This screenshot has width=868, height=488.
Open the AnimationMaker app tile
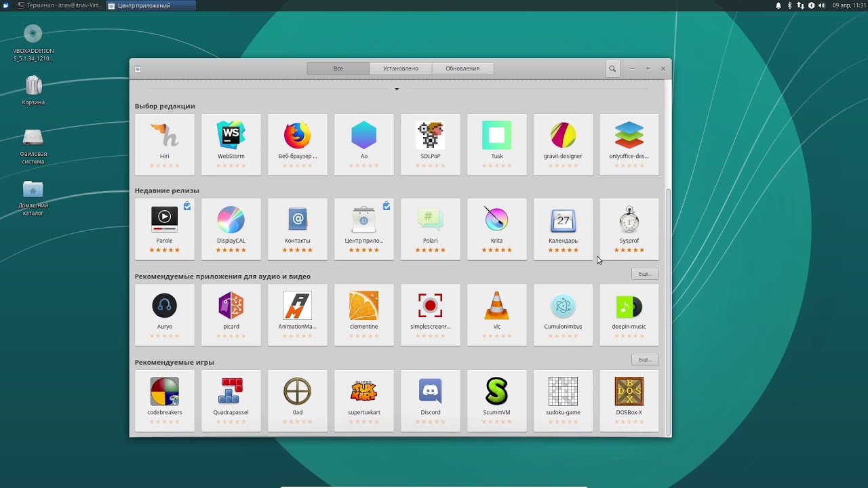click(298, 315)
